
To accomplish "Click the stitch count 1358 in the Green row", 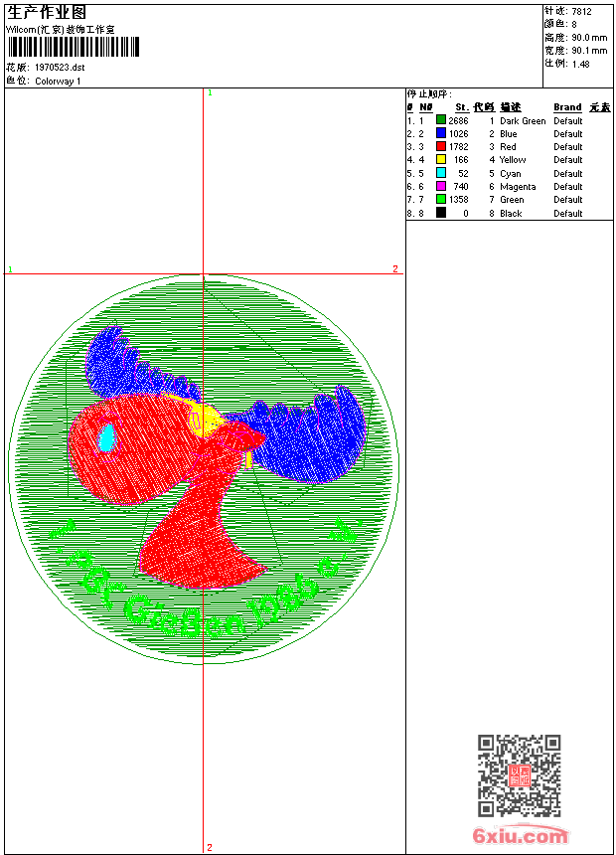I will click(458, 200).
